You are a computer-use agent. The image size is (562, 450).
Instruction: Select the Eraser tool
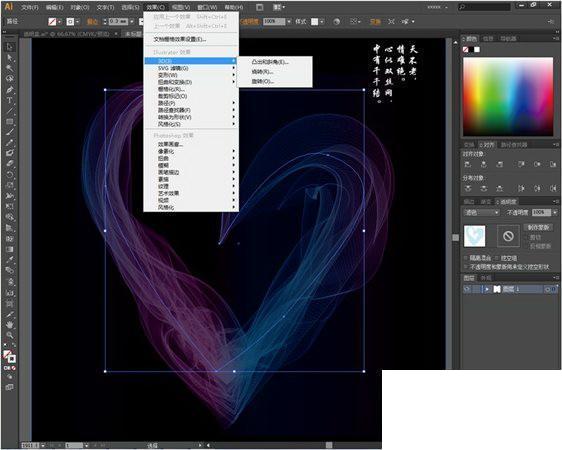tap(9, 164)
